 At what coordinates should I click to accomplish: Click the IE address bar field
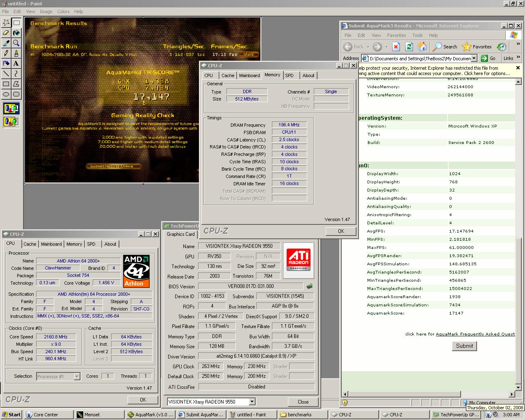pos(420,58)
